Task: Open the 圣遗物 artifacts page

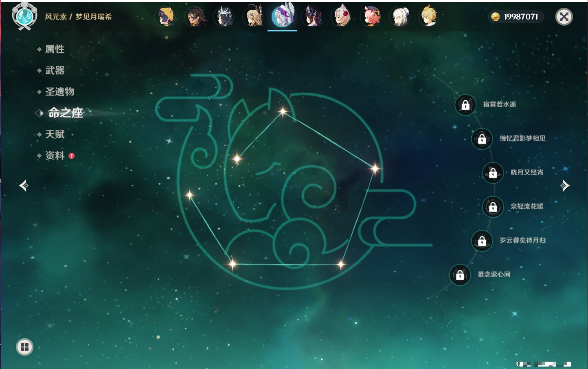Action: tap(59, 92)
